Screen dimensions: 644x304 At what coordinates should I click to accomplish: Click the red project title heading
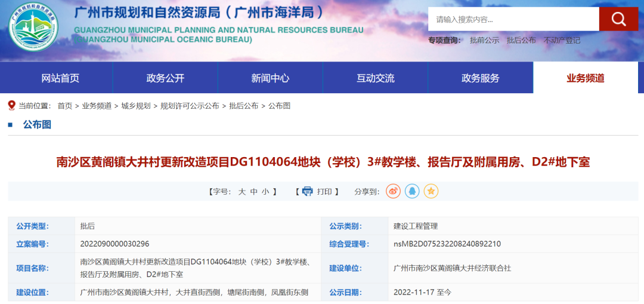click(323, 162)
